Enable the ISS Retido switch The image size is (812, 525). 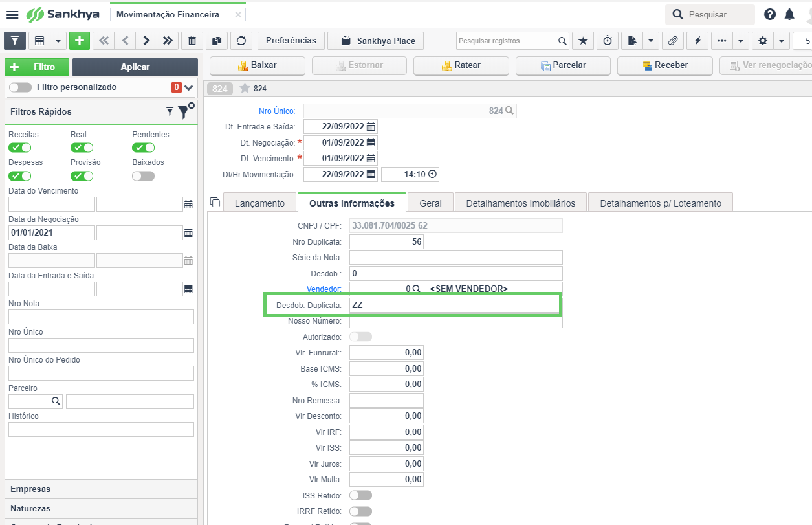tap(360, 495)
